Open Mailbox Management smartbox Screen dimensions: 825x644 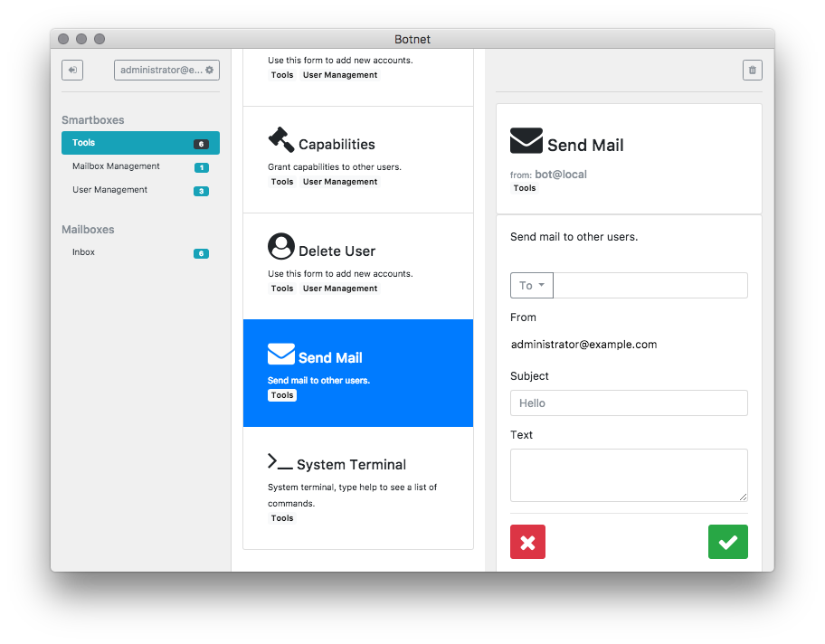140,166
